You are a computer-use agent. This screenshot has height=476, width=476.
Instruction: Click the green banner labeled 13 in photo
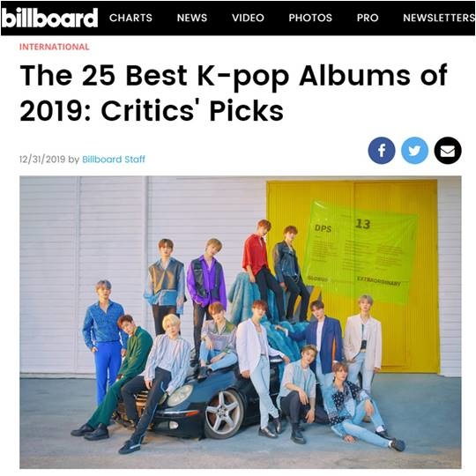(x=361, y=251)
